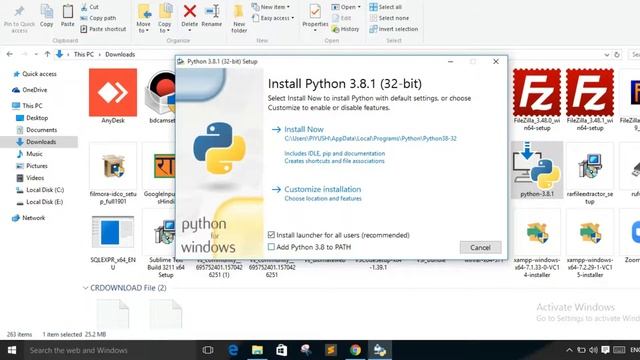
Task: Open Music in the sidebar
Action: 29,154
